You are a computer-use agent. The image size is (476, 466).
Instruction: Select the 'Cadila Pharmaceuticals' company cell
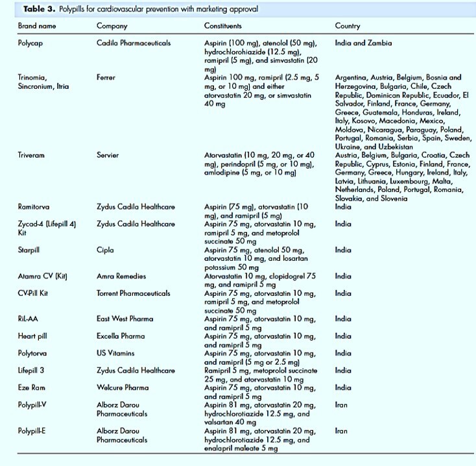[134, 43]
